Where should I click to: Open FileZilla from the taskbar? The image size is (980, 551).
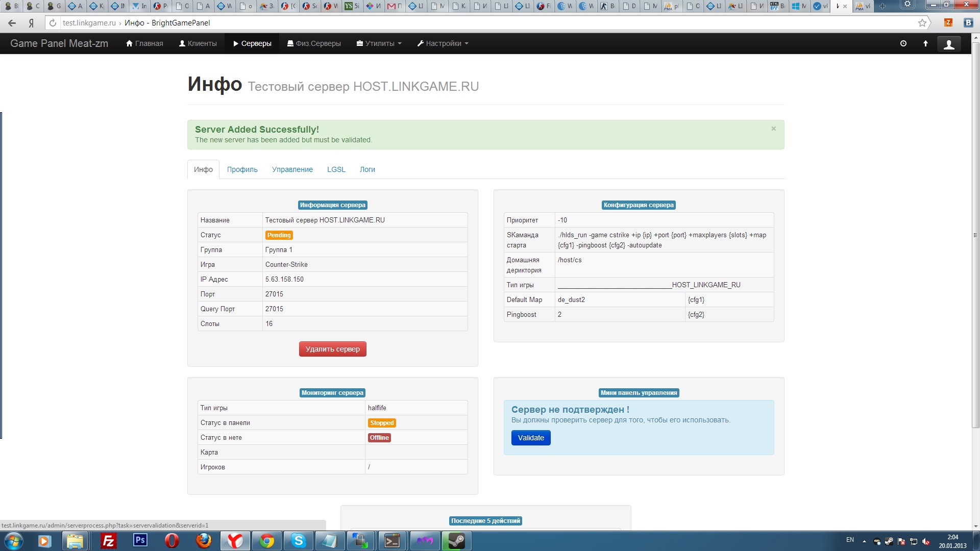pos(108,541)
